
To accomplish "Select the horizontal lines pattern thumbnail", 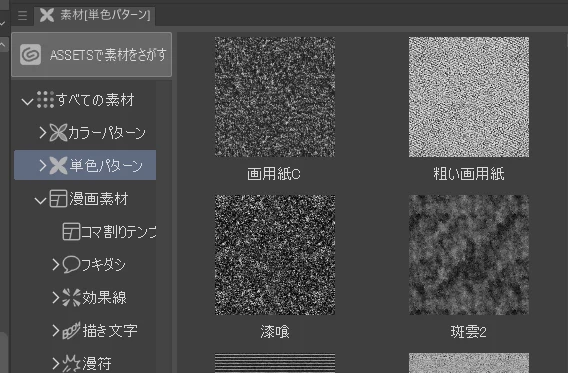I will point(275,363).
